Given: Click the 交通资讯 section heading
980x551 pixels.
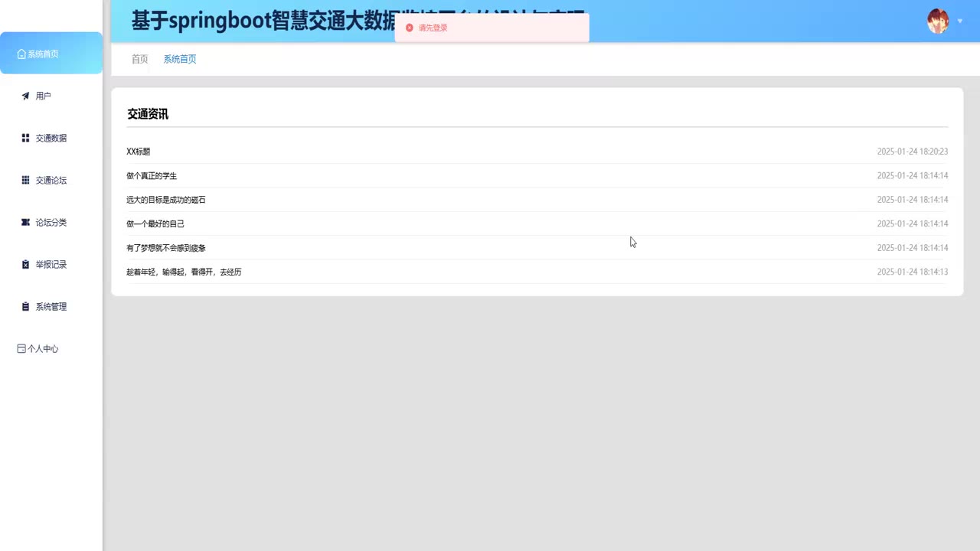Looking at the screenshot, I should pos(148,114).
